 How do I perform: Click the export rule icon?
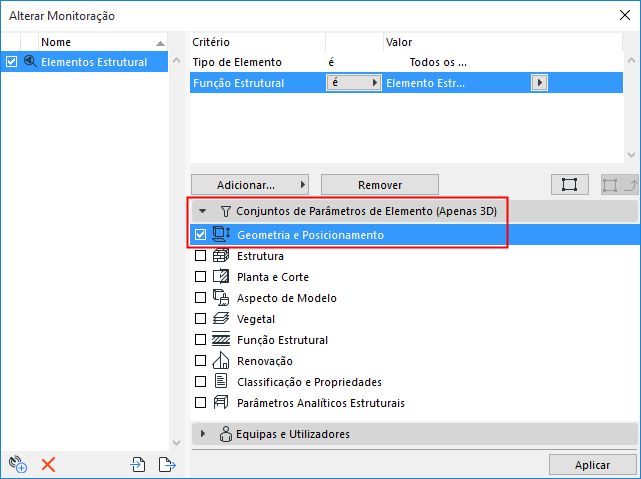pyautogui.click(x=167, y=463)
